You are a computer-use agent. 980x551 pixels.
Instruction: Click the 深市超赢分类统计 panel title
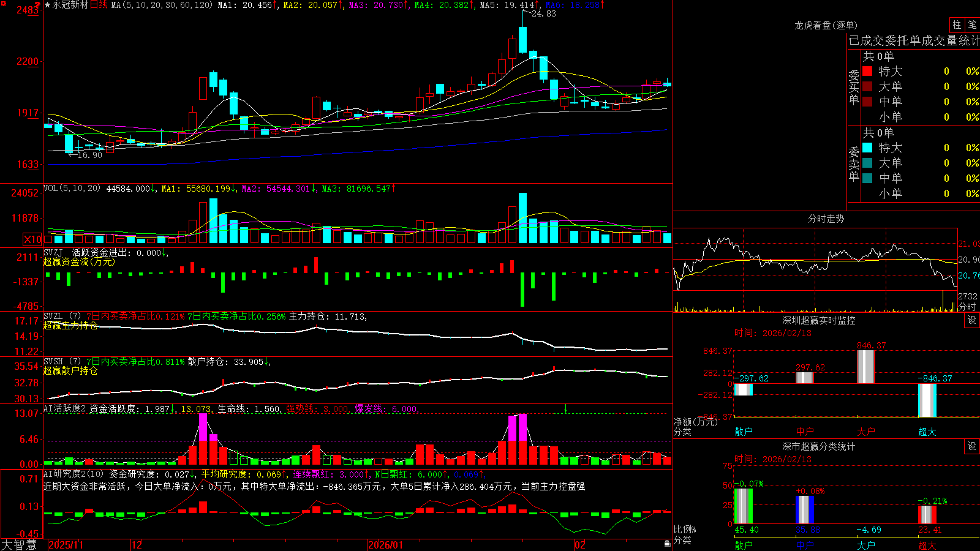pos(819,446)
